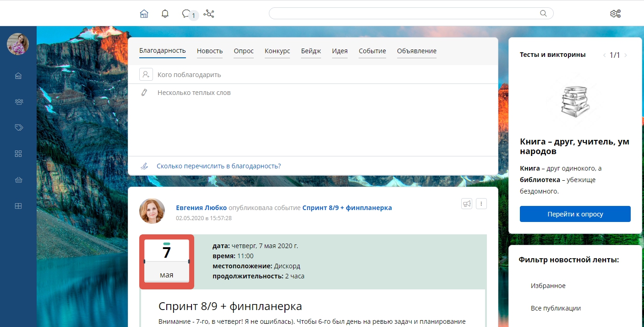Open Спринт 8/9 + финпланерка event link
644x327 pixels.
tap(347, 208)
